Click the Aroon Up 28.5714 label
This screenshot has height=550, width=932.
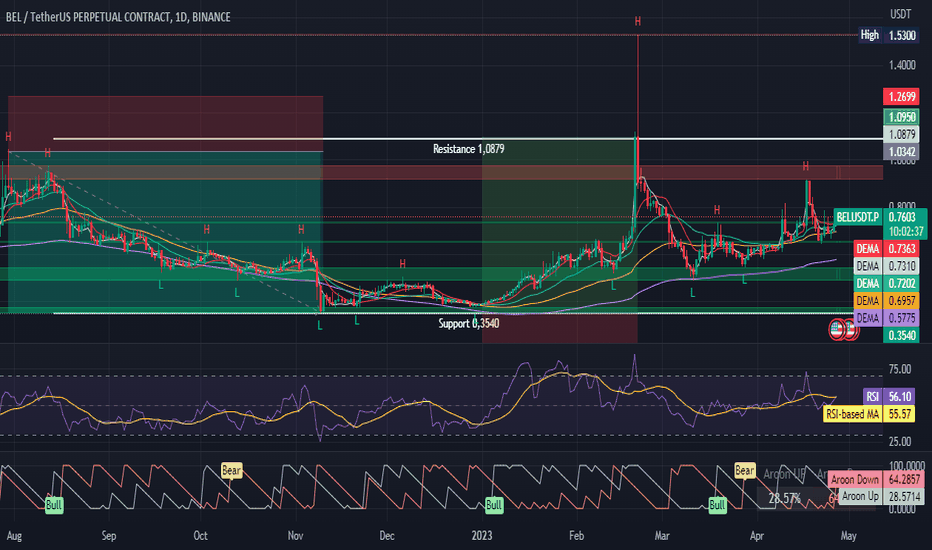point(881,496)
